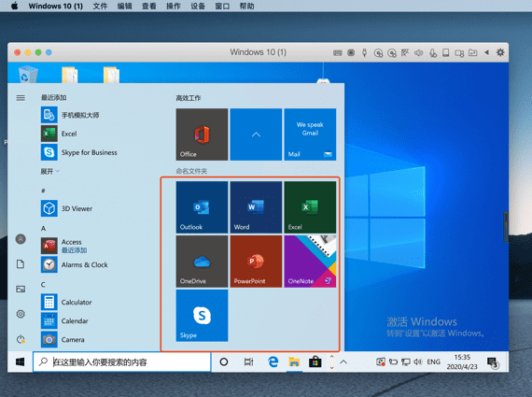The width and height of the screenshot is (532, 397).
Task: Open the clock showing 15:35
Action: (x=462, y=362)
